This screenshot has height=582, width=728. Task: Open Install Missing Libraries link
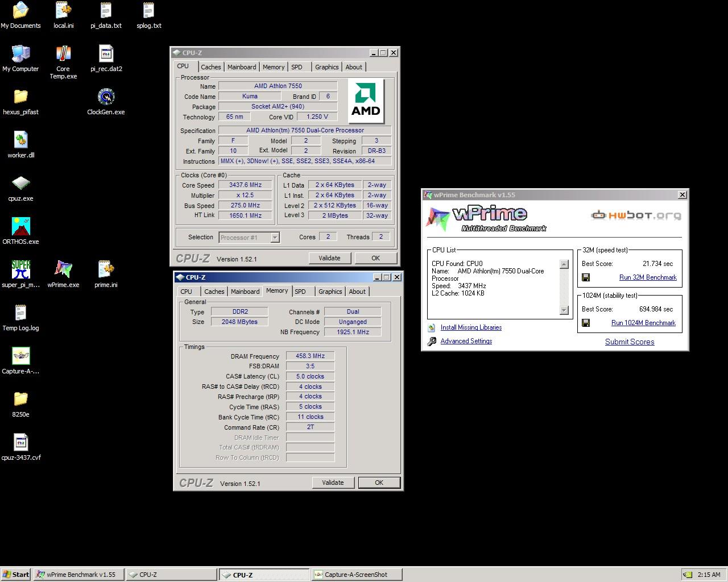pos(471,327)
